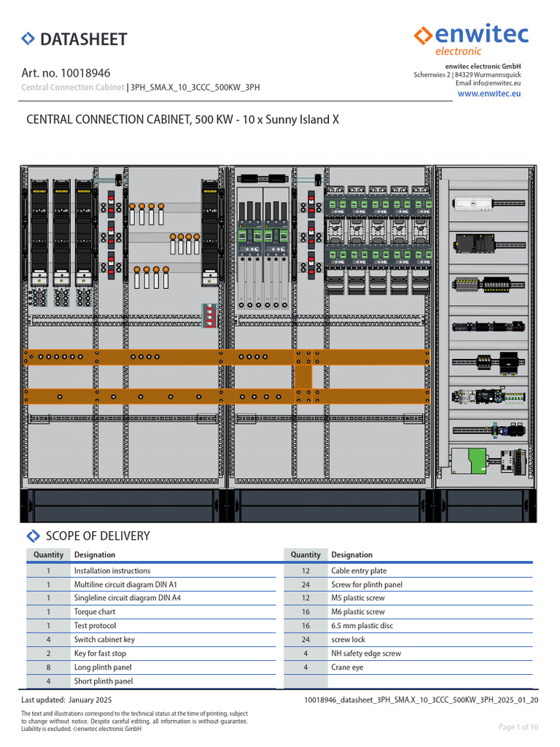Screen dimensions: 560x747
Task: Select the Crane eye entry
Action: pyautogui.click(x=347, y=667)
